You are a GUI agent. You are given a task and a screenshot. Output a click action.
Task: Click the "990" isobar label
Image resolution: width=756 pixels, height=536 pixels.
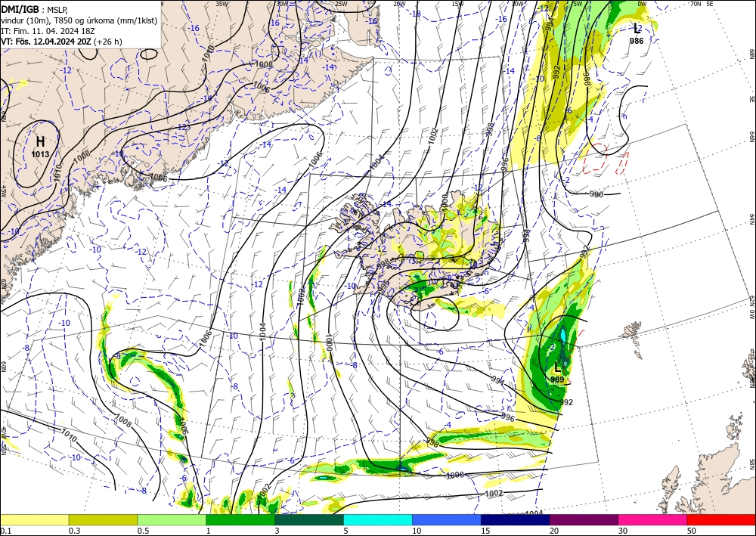tap(596, 194)
